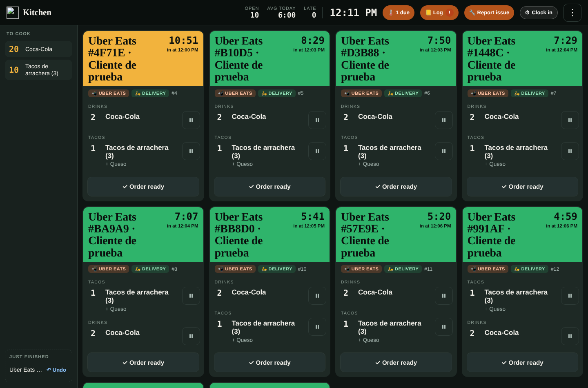
Task: Select Coca-Cola in the To Cook list
Action: 38,49
